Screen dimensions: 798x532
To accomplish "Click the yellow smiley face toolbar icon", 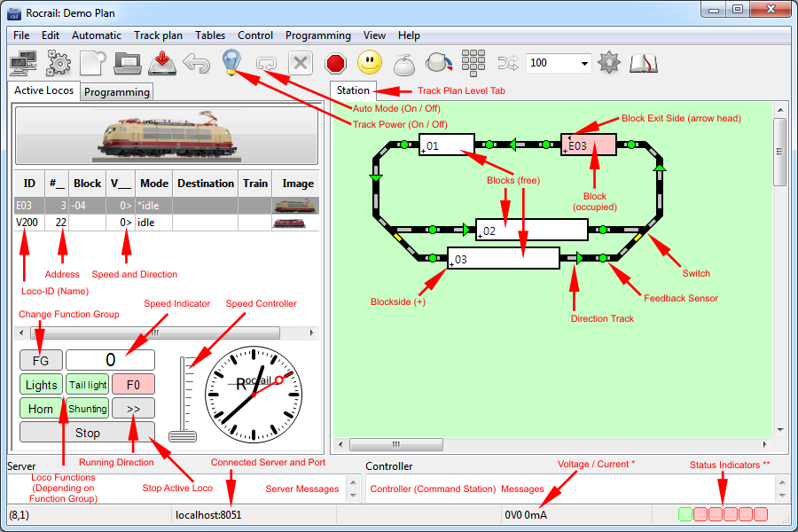I will tap(370, 63).
